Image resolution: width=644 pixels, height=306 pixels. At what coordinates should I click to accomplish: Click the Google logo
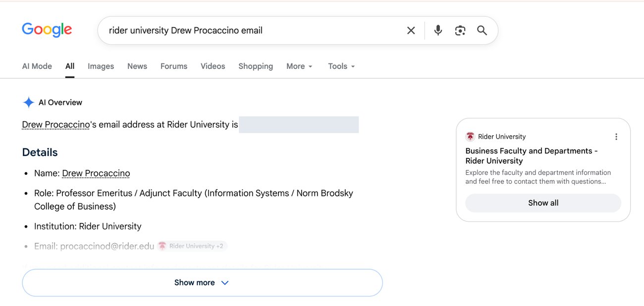pos(47,30)
